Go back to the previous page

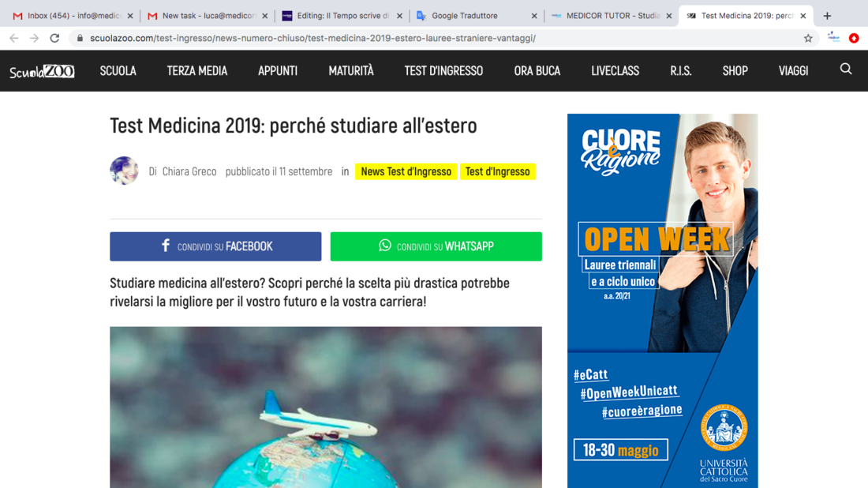point(14,38)
